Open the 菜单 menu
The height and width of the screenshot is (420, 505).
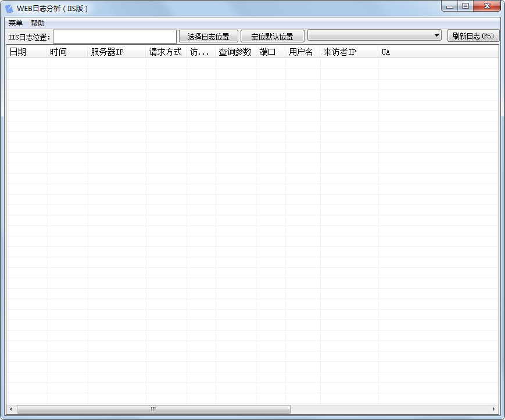click(x=16, y=23)
